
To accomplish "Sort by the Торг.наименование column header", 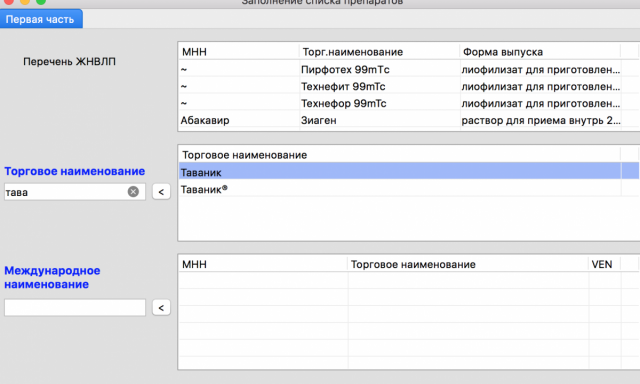I will click(x=379, y=52).
